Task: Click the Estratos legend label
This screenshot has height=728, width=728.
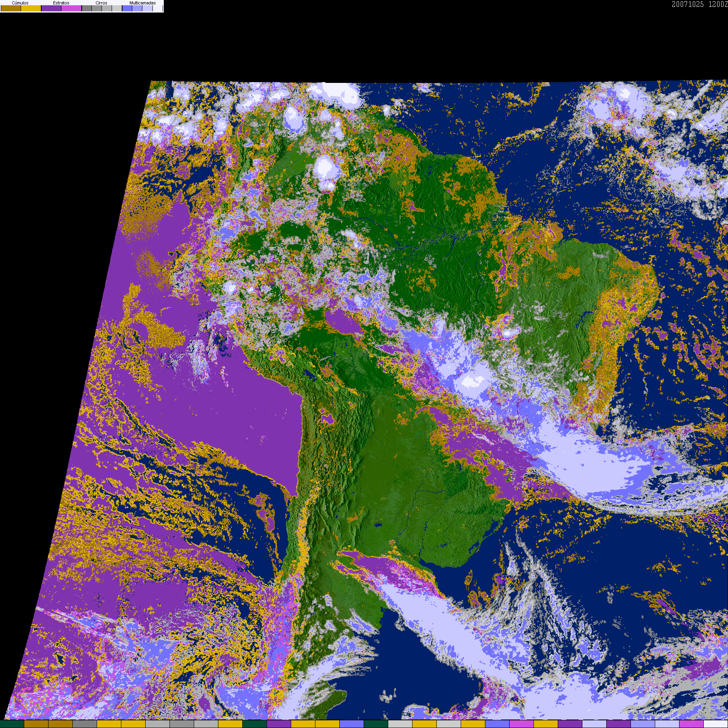Action: tap(61, 3)
